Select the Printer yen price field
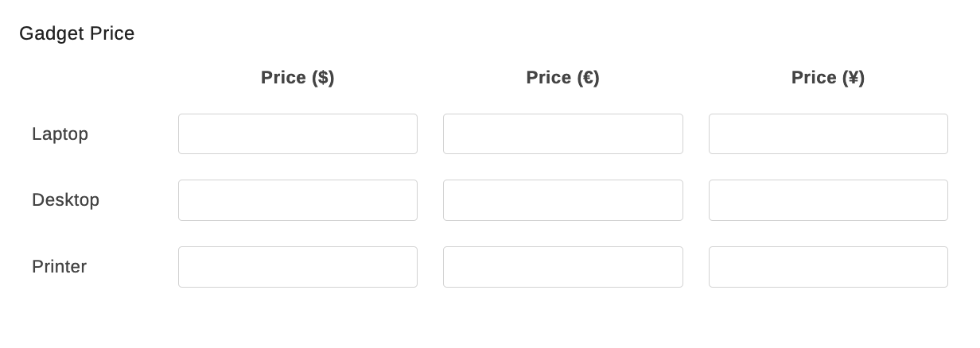980x348 pixels. [x=828, y=267]
